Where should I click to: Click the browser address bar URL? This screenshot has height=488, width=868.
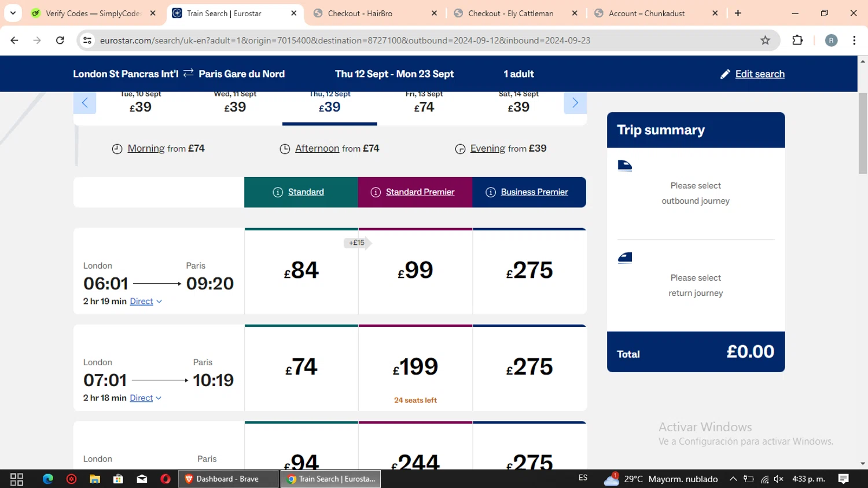pyautogui.click(x=345, y=41)
